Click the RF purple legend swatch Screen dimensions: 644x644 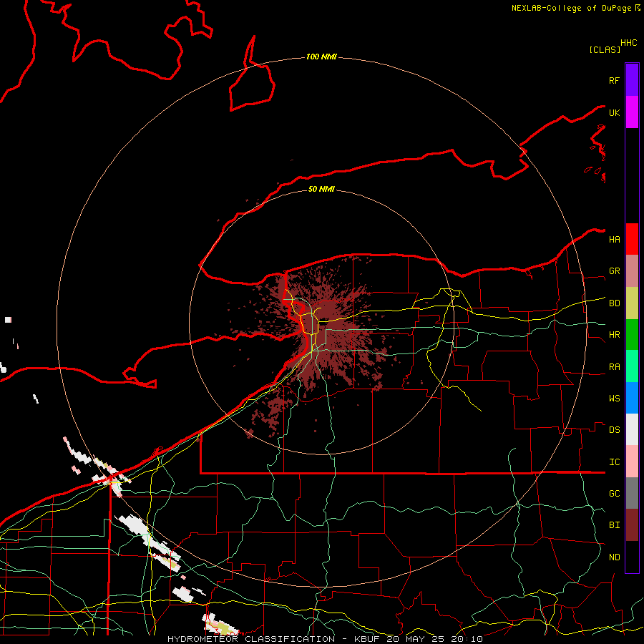click(632, 80)
